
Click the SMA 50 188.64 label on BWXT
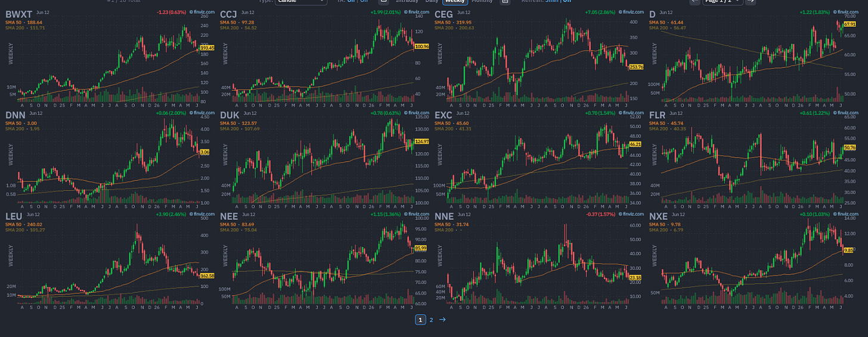(x=24, y=22)
